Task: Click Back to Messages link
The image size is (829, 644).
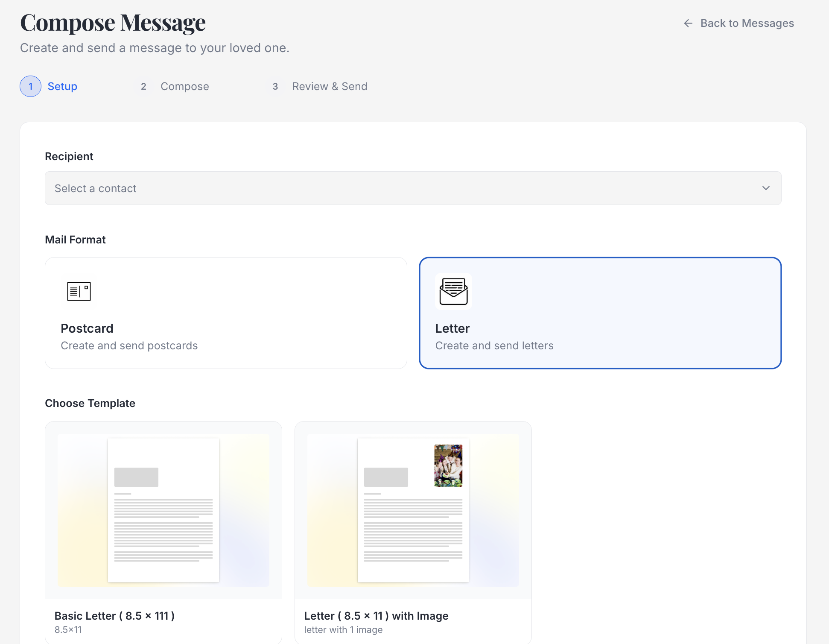Action: point(747,23)
